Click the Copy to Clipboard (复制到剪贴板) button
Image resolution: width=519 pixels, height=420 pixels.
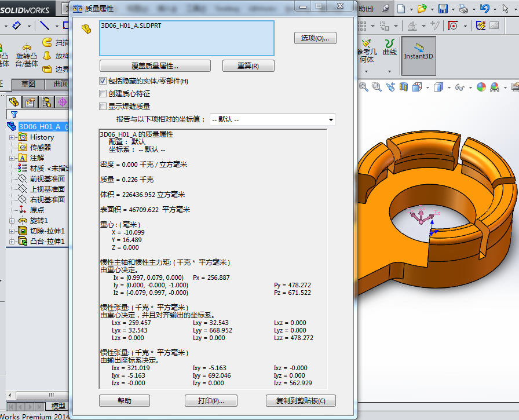(x=301, y=401)
